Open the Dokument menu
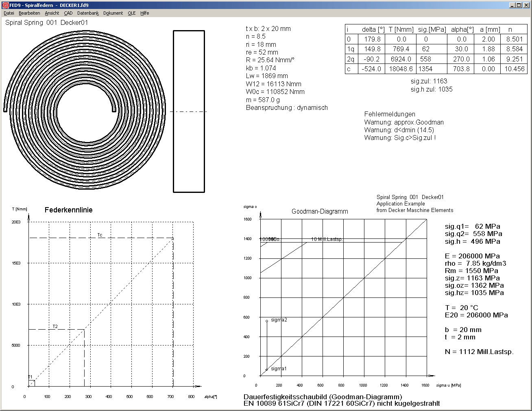The width and height of the screenshot is (532, 411). click(113, 13)
